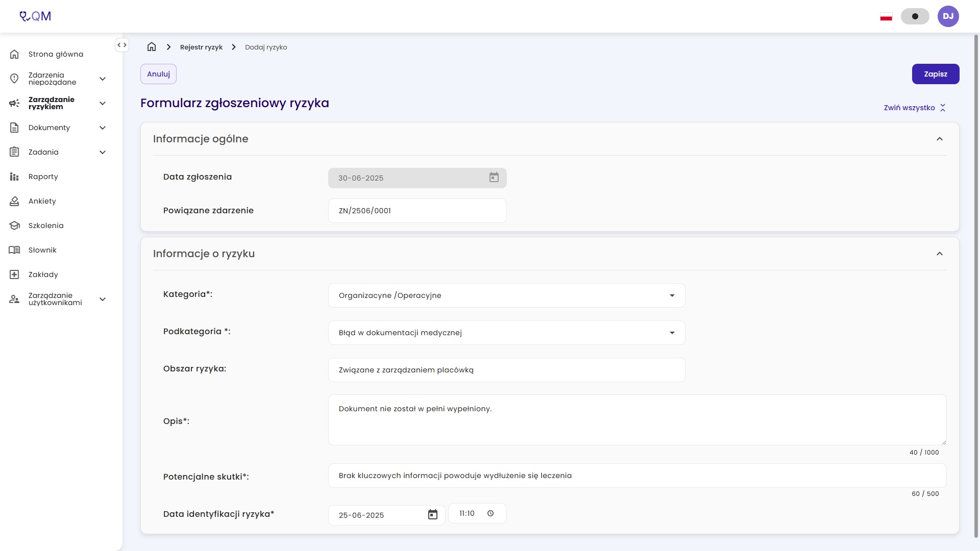Open the Podkategoria dropdown
The width and height of the screenshot is (980, 551).
coord(506,333)
